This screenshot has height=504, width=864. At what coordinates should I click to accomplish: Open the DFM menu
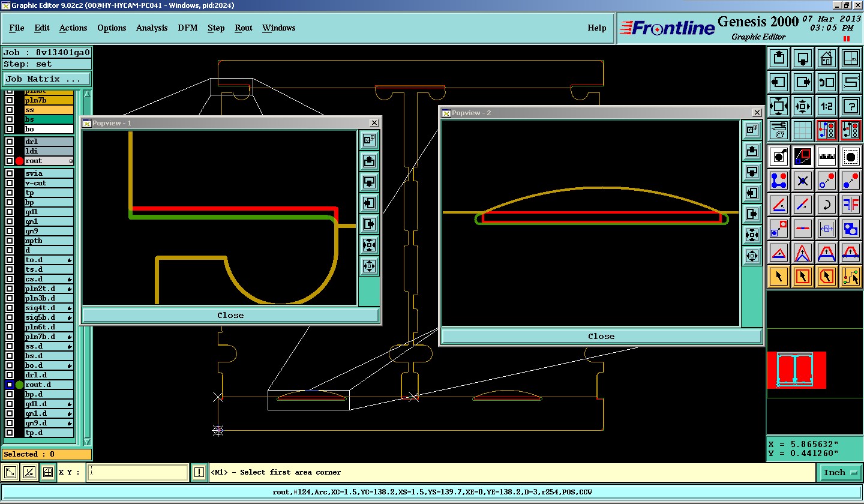pos(188,28)
